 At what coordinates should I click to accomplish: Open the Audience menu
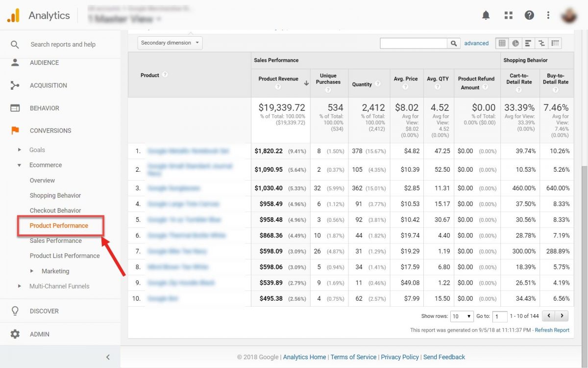coord(44,63)
